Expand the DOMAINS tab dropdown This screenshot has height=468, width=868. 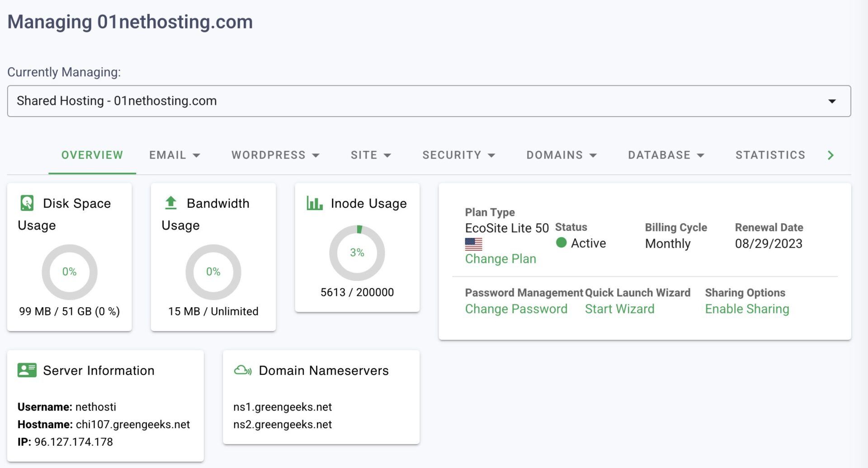[561, 155]
